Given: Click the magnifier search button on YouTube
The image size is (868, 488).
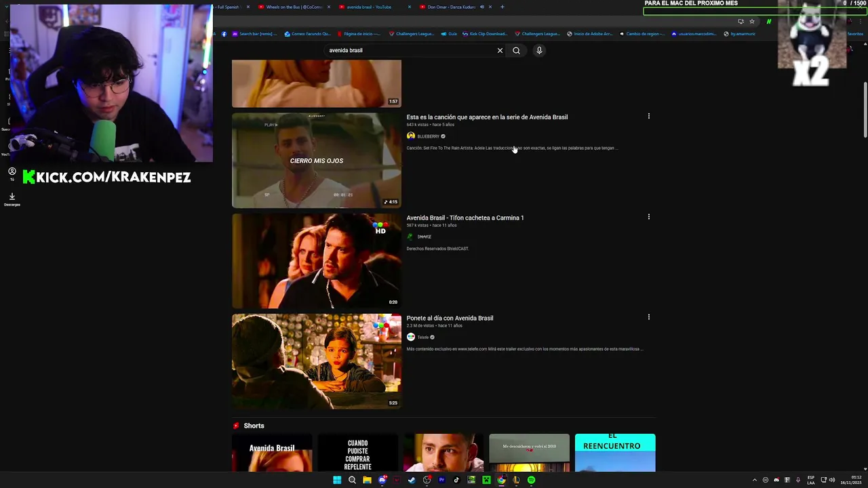Looking at the screenshot, I should click(x=516, y=50).
